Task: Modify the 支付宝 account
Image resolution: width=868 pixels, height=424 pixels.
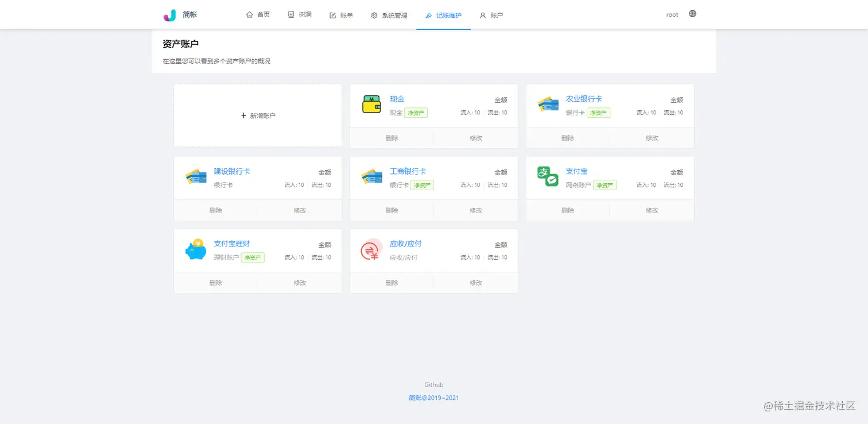Action: coord(652,210)
